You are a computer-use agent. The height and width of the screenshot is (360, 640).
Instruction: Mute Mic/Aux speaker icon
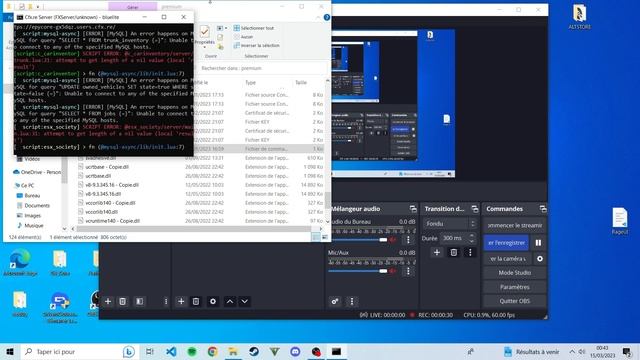tap(393, 271)
